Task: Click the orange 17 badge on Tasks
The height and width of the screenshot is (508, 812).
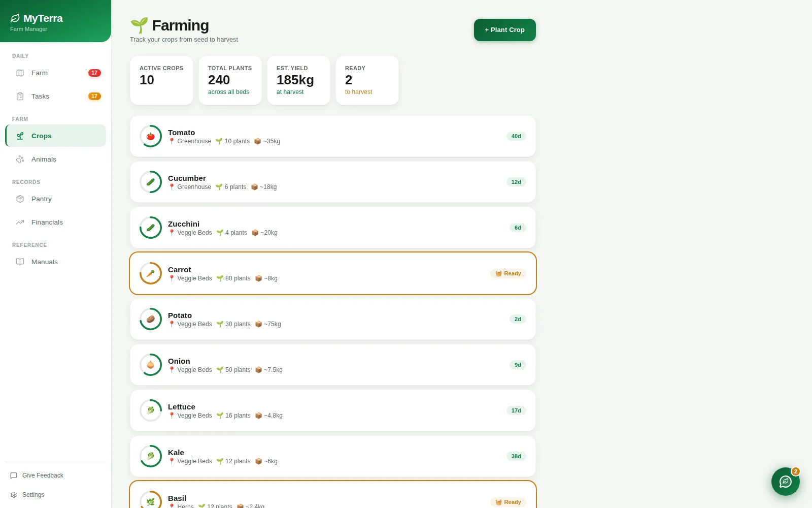Action: pos(94,96)
